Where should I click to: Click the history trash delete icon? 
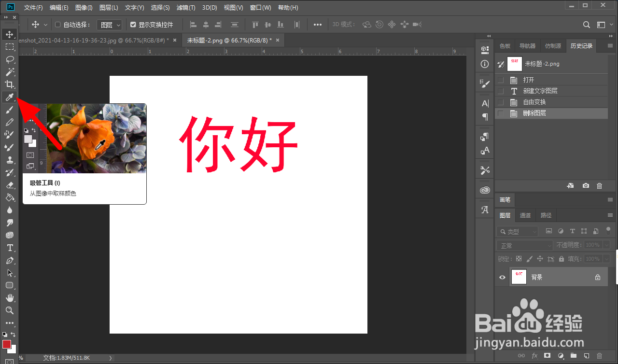[x=599, y=185]
